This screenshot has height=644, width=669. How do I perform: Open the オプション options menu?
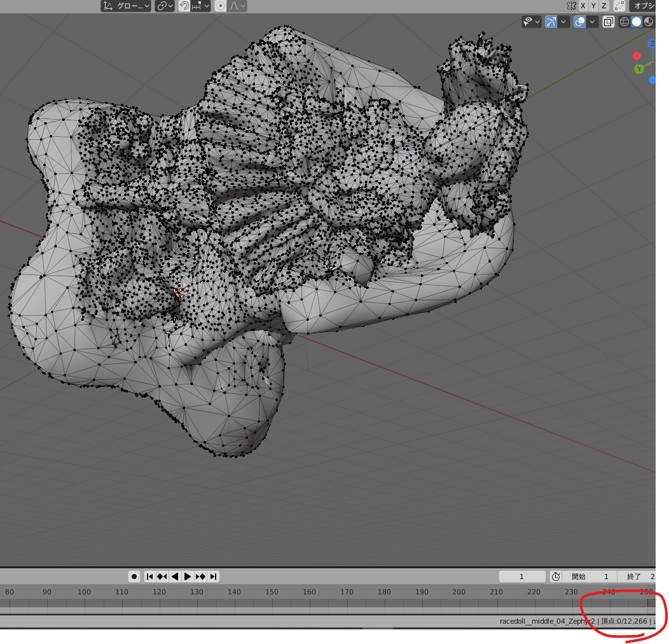(642, 6)
